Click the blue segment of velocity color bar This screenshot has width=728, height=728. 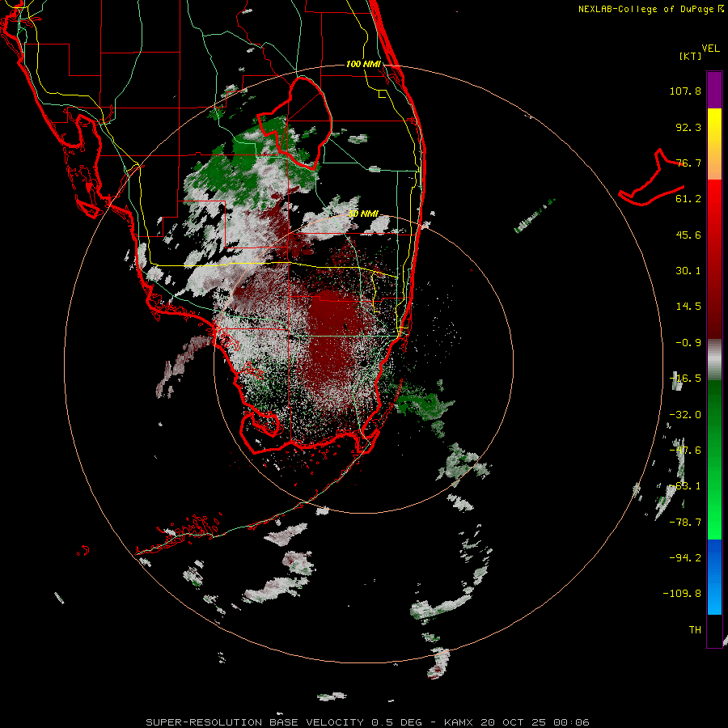[x=714, y=577]
